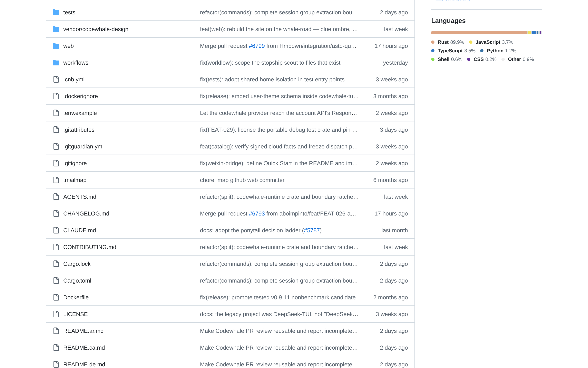
Task: Click the file icon for .gitguardian.yml
Action: (56, 147)
